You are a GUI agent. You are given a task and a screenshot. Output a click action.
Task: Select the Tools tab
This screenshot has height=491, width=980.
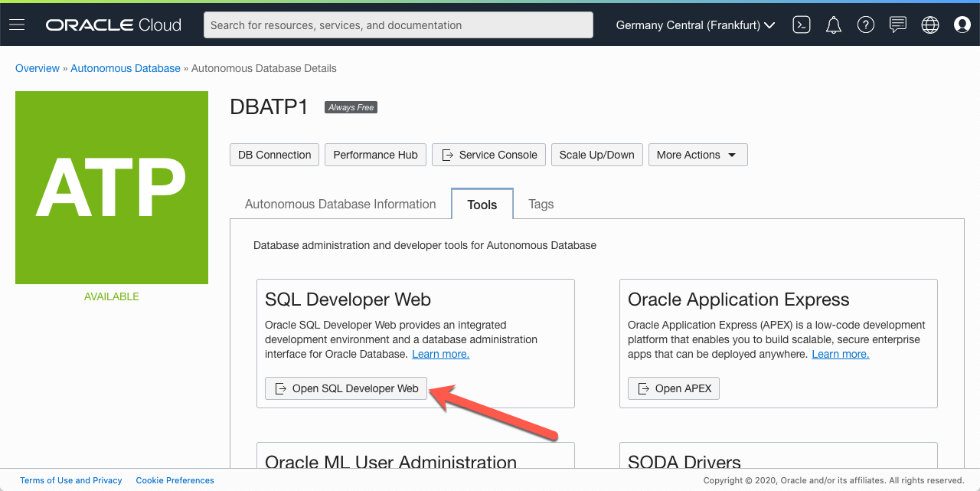click(x=482, y=205)
